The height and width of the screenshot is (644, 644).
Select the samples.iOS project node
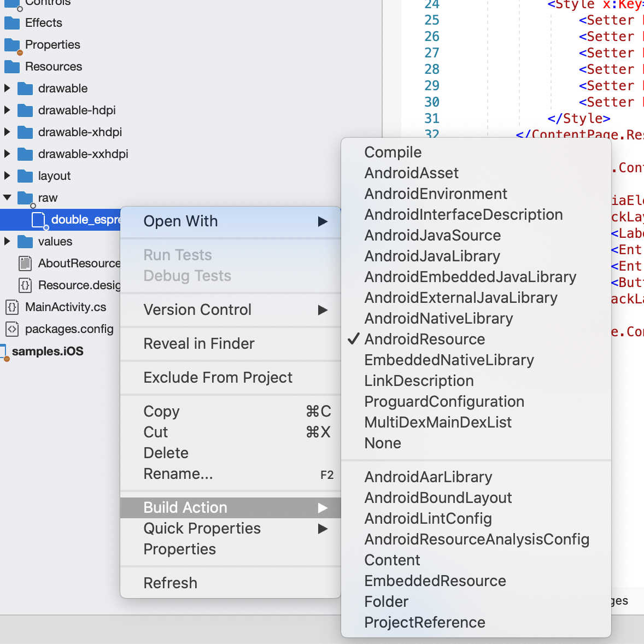pos(48,352)
